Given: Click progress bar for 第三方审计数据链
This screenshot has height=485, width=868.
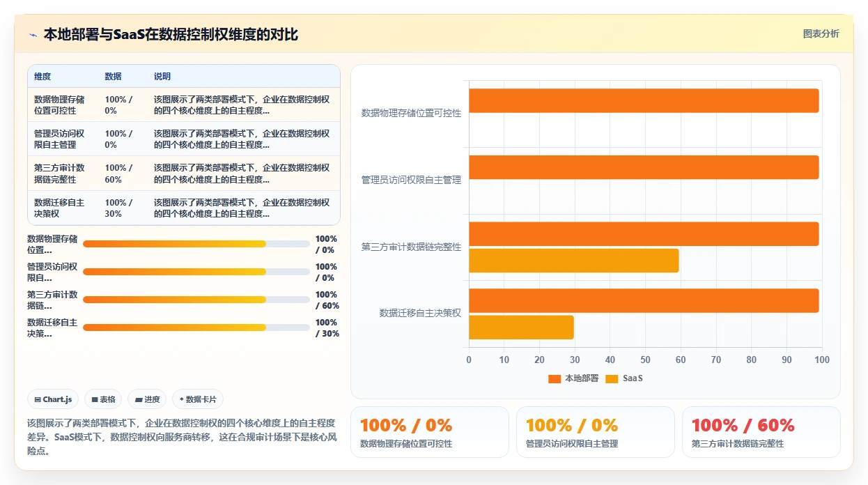Looking at the screenshot, I should coord(196,300).
